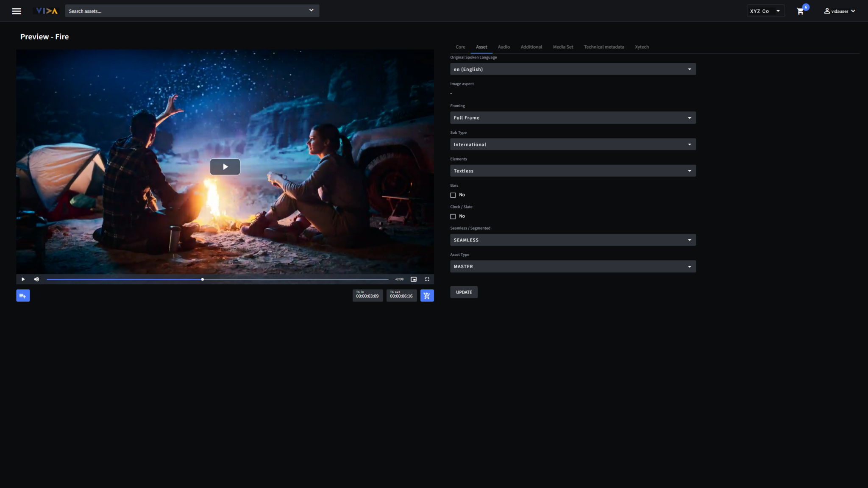
Task: Enter fullscreen video mode
Action: point(427,279)
